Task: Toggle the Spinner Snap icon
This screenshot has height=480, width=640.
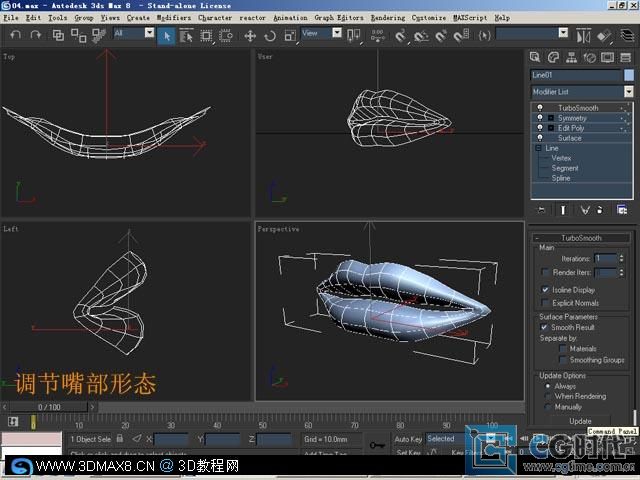Action: tap(461, 36)
